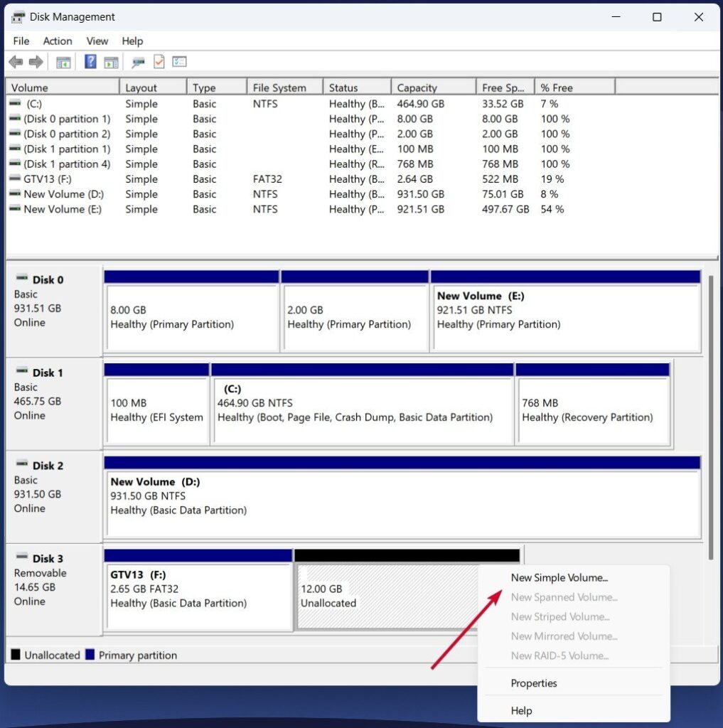Click the task list toolbar icon
This screenshot has width=723, height=728.
[x=179, y=61]
